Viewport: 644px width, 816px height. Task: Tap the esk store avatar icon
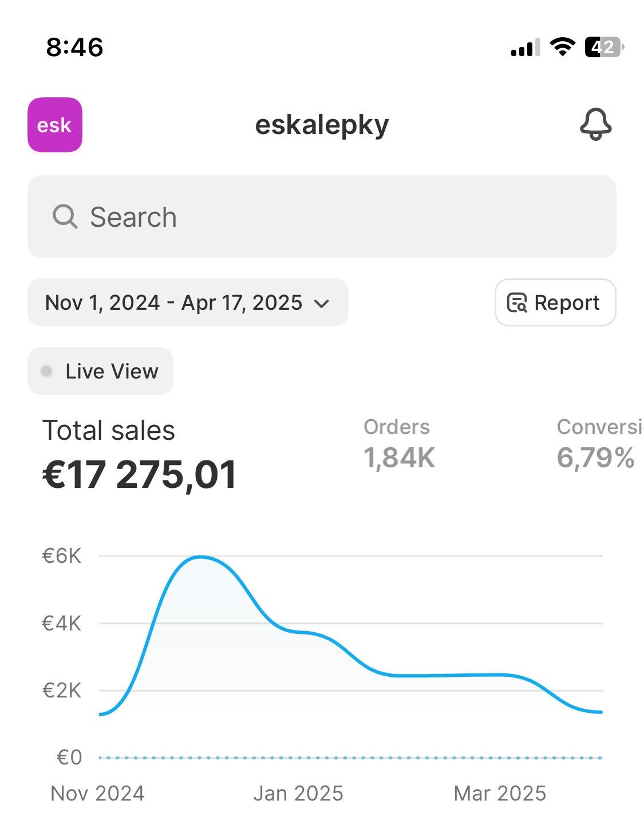[x=55, y=125]
